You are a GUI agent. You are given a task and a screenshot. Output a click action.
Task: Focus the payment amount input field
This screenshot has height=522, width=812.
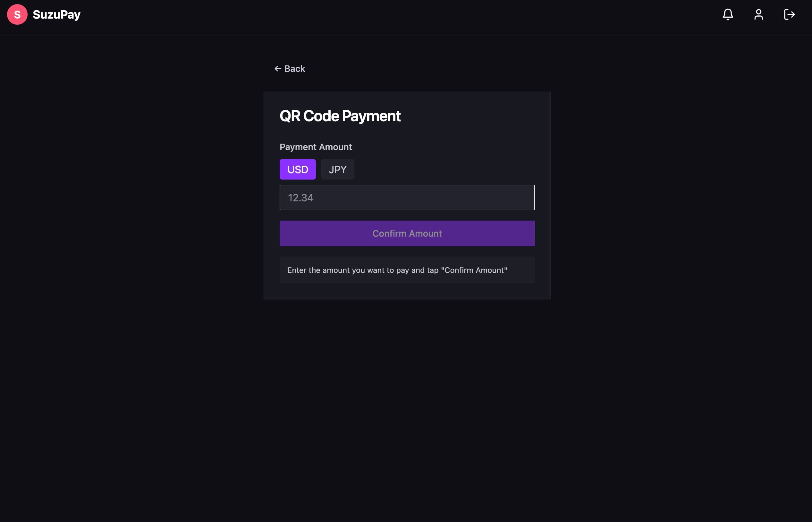tap(407, 198)
